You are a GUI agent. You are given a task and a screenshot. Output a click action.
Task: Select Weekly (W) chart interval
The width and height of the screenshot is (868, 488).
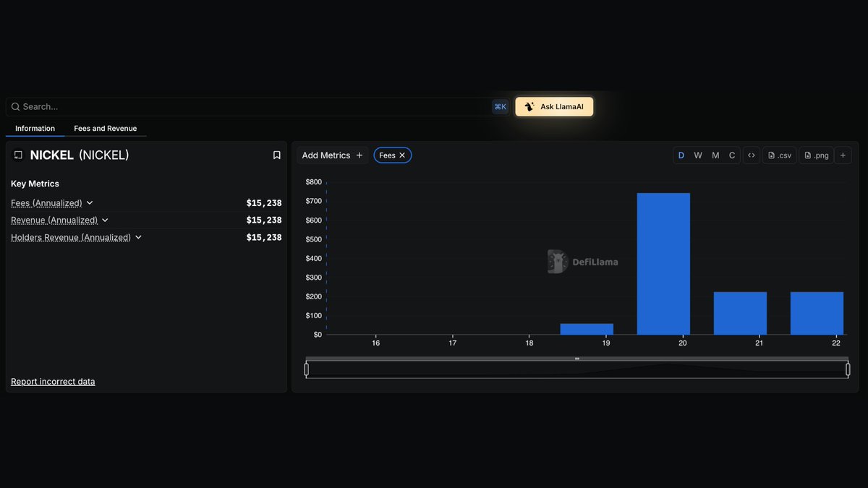coord(698,155)
